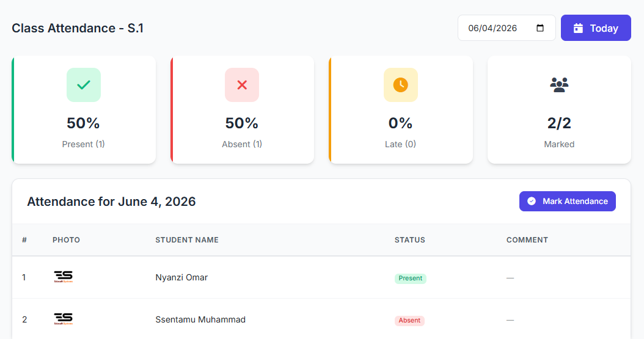Click the Absent status badge for Ssentamu Muhammad
This screenshot has height=339, width=644.
[x=409, y=321]
